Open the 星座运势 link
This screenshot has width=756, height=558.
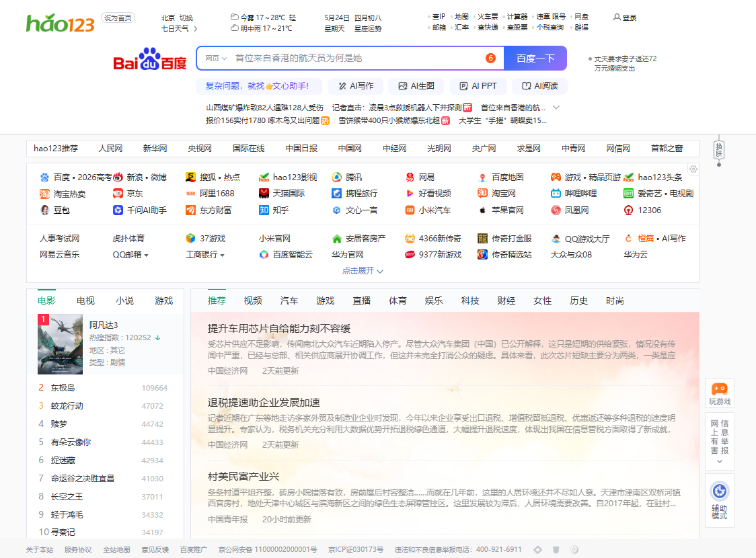click(368, 28)
